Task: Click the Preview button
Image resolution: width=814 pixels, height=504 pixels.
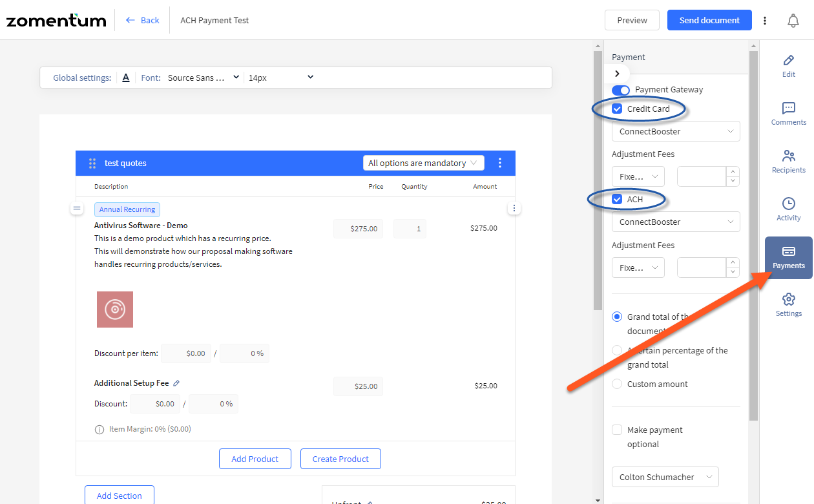Action: (x=632, y=20)
